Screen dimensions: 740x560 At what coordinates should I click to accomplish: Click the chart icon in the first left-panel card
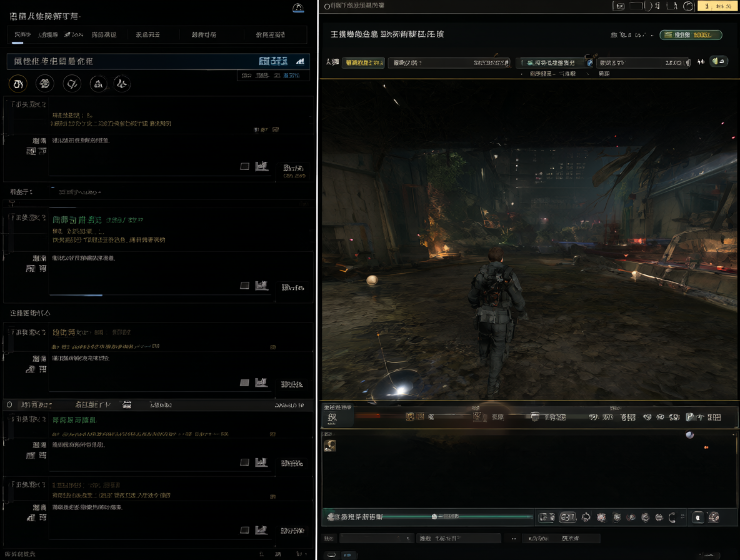[261, 166]
